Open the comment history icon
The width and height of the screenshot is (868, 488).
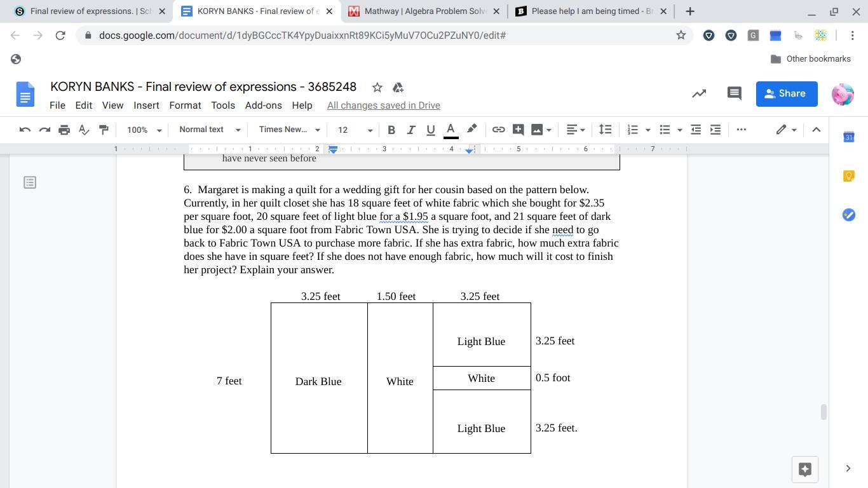pos(734,93)
